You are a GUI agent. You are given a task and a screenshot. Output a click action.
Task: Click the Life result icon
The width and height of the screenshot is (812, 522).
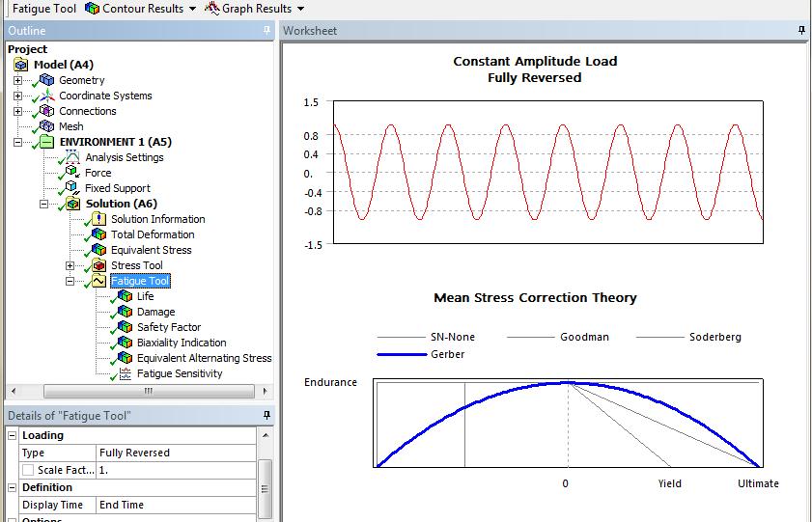click(125, 296)
